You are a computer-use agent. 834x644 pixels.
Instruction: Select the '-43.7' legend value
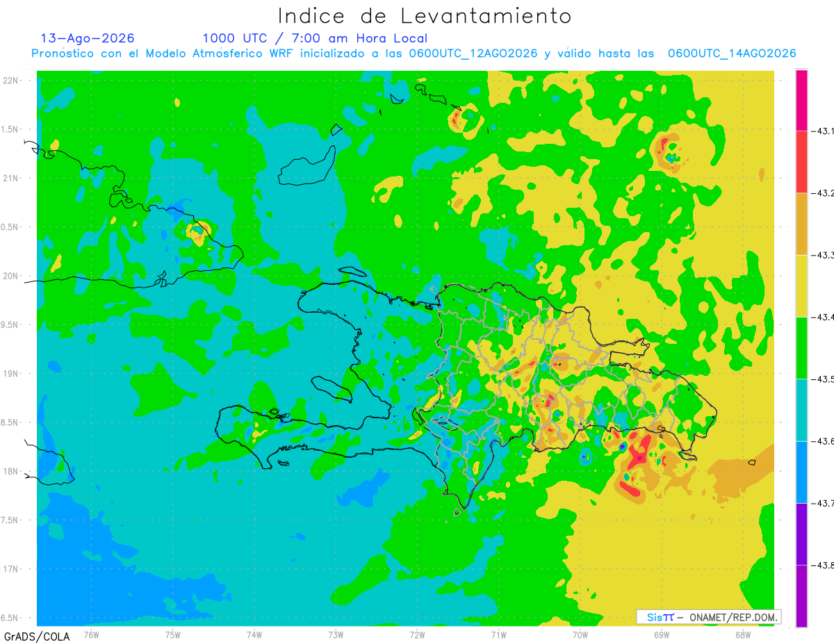coord(823,503)
